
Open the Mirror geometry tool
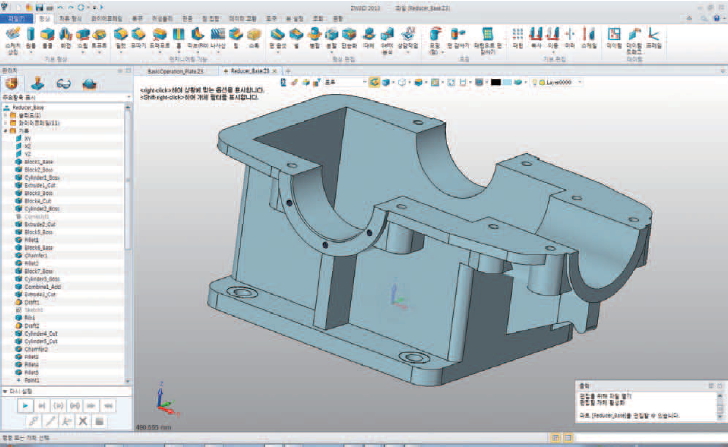570,37
